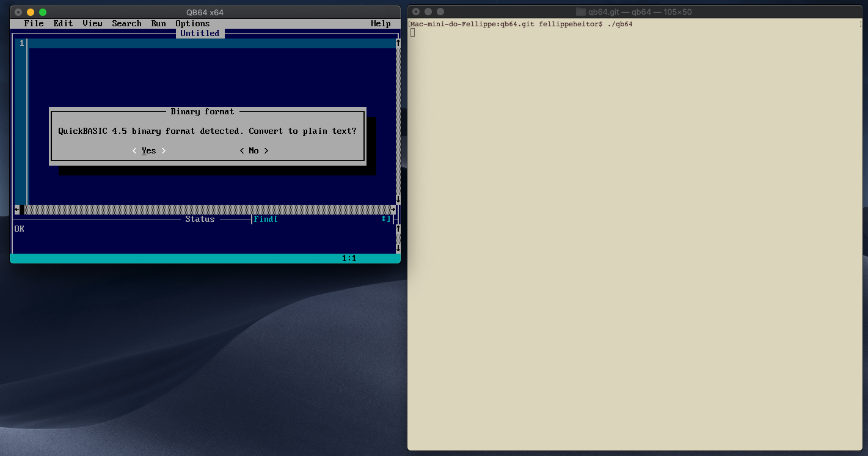The width and height of the screenshot is (868, 456).
Task: Open the File menu
Action: (x=34, y=23)
